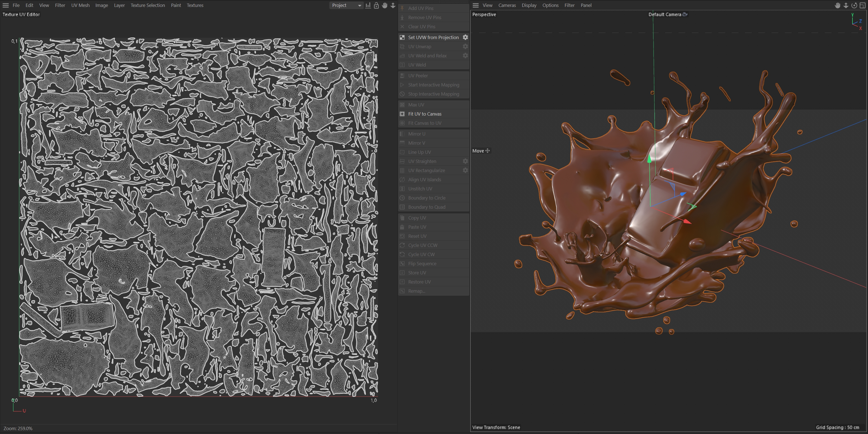Open the Cameras menu in the viewport
This screenshot has height=434, width=868.
click(x=507, y=5)
